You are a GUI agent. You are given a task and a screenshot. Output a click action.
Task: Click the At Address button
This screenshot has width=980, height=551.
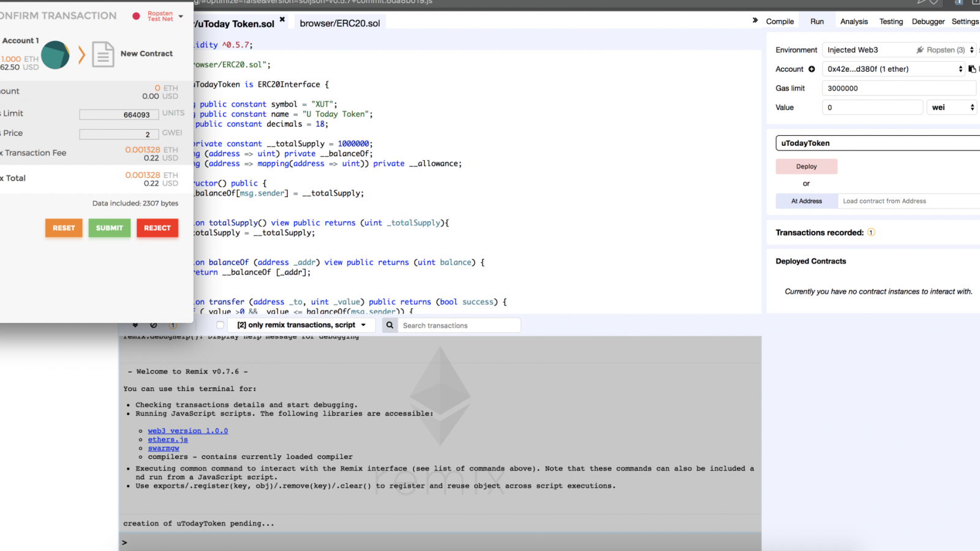[x=806, y=201]
